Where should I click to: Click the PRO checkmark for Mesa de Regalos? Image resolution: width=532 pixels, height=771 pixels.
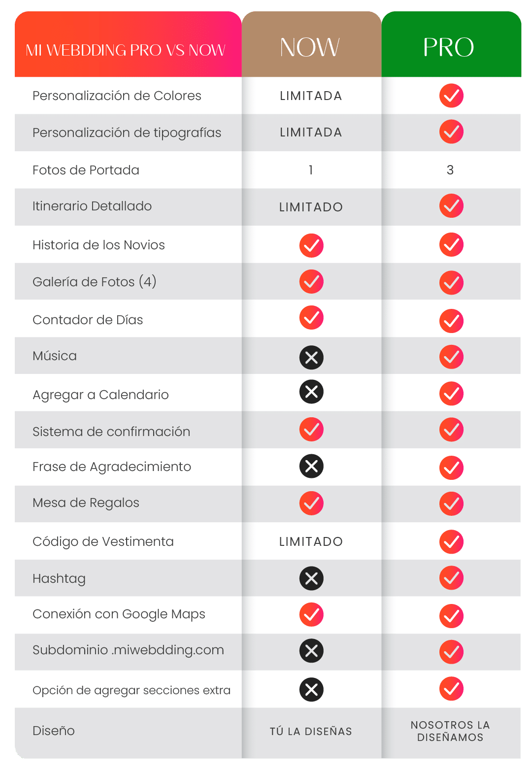coord(451,503)
